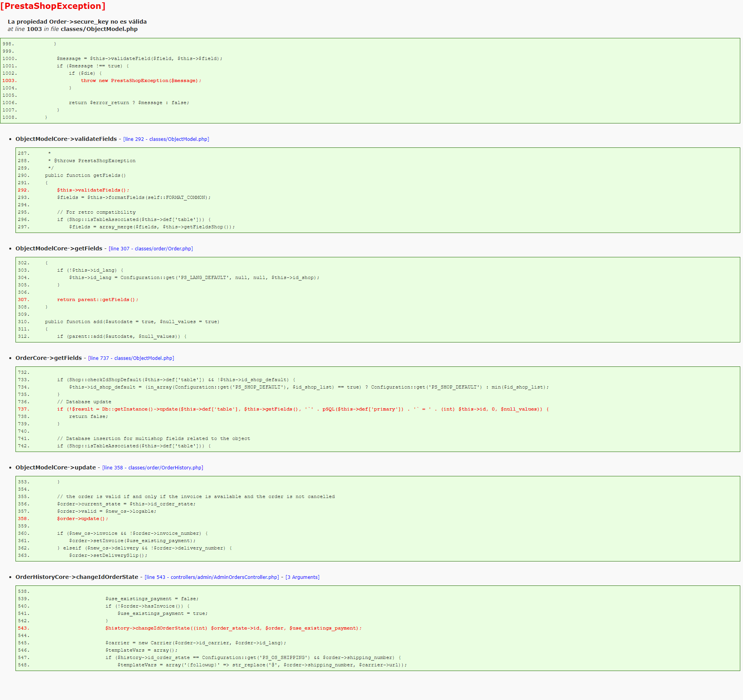Click the 'OrderCore->getFields' trace title
The width and height of the screenshot is (743, 700).
click(x=49, y=358)
